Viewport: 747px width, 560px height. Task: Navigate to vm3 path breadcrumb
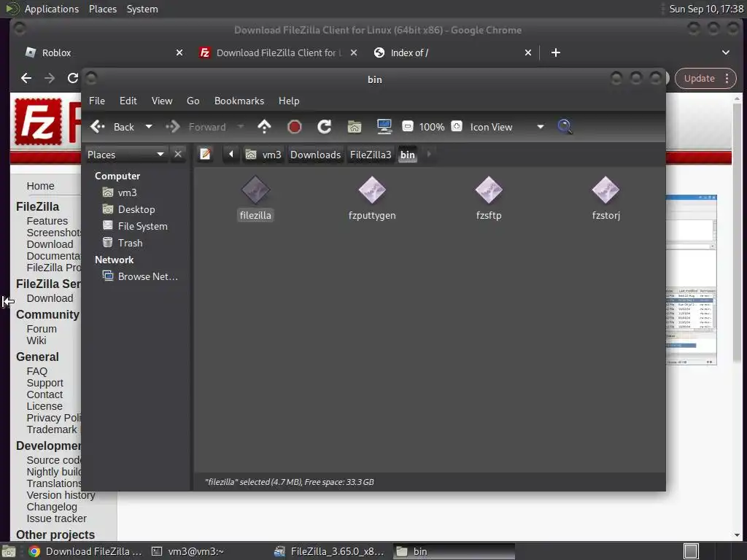[x=263, y=155]
